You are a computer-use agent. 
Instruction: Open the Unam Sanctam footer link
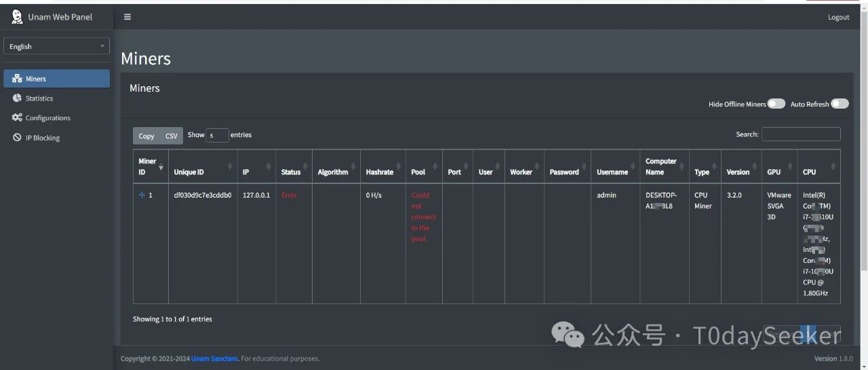(214, 358)
